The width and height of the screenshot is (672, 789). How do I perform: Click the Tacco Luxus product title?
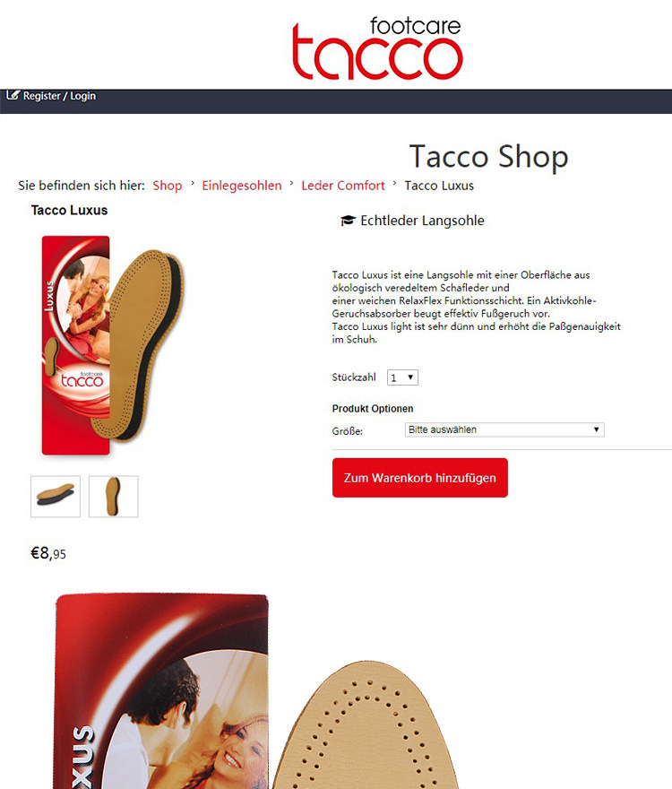(x=69, y=211)
